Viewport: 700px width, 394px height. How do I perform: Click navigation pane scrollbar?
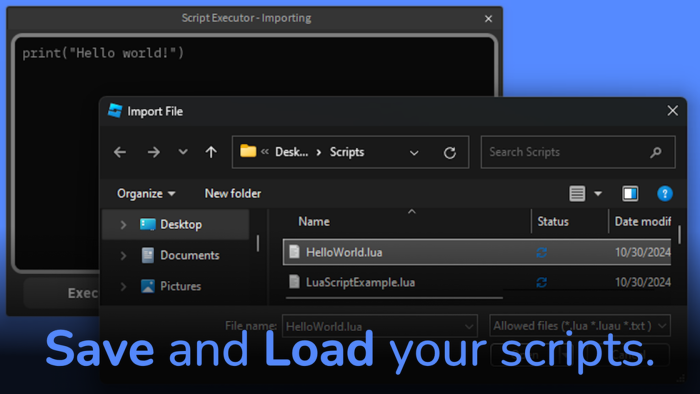click(258, 243)
